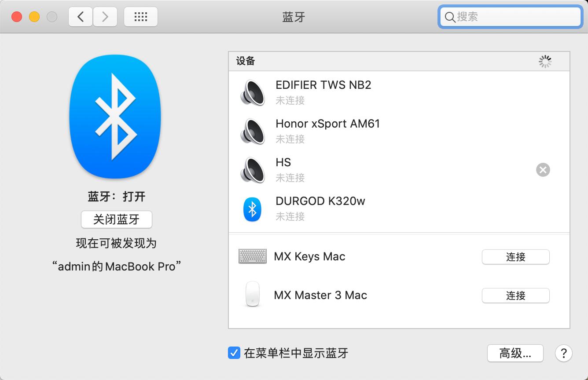This screenshot has height=380, width=588.
Task: Toggle the 在菜单栏中显示蓝牙 checkbox
Action: tap(233, 353)
